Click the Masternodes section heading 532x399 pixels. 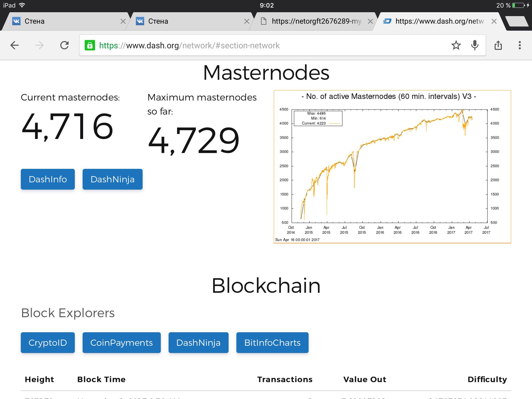266,73
